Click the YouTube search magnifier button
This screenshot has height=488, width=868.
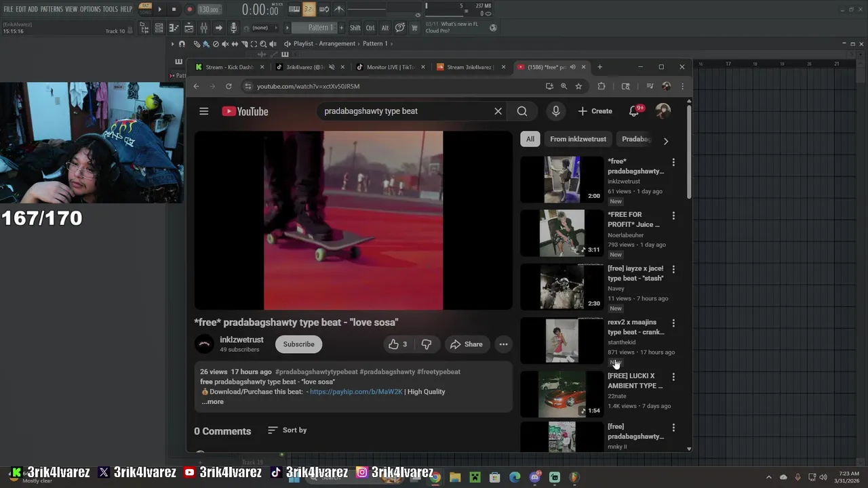(522, 111)
